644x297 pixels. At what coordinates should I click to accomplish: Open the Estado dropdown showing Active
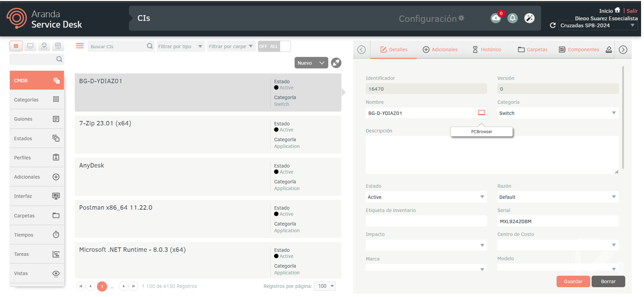click(426, 197)
